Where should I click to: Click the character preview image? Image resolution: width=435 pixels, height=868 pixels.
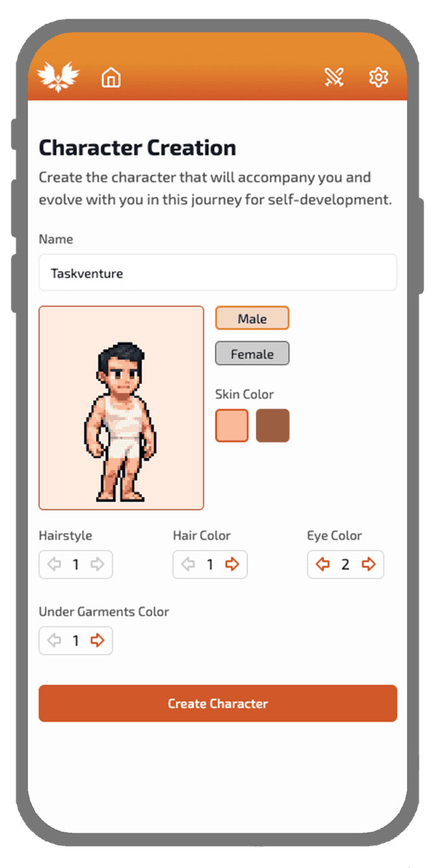(x=121, y=408)
